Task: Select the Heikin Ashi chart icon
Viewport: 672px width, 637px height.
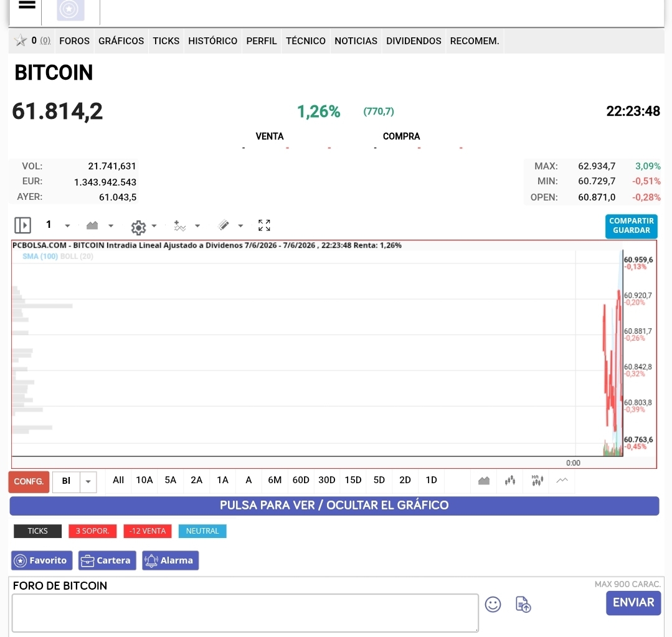Action: pos(537,480)
